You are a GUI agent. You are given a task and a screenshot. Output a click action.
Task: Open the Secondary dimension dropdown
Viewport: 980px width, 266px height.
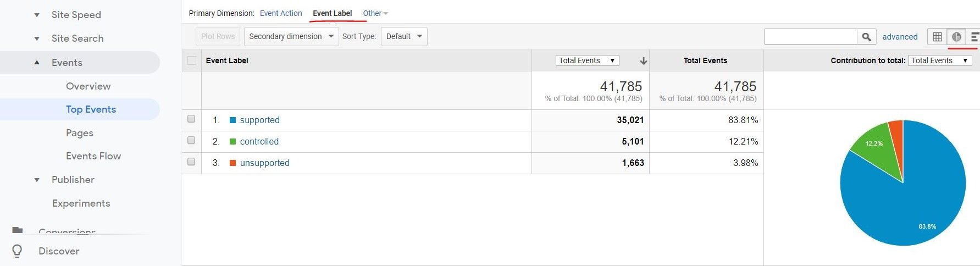tap(291, 36)
